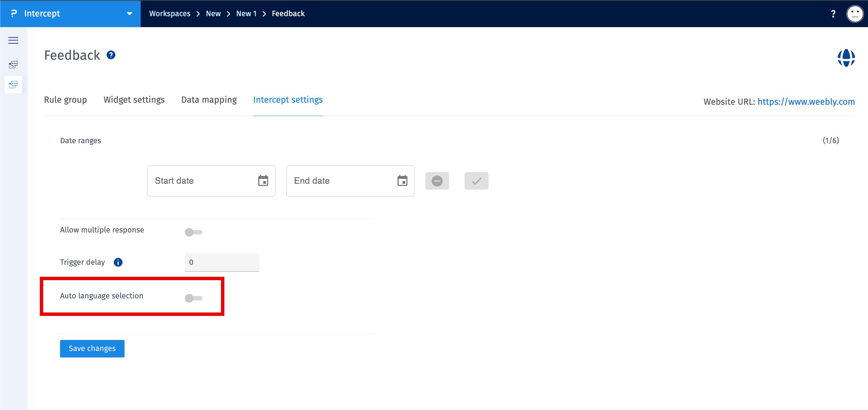Select the highlighted intercept icon in sidebar
Viewport: 868px width, 410px height.
point(13,84)
